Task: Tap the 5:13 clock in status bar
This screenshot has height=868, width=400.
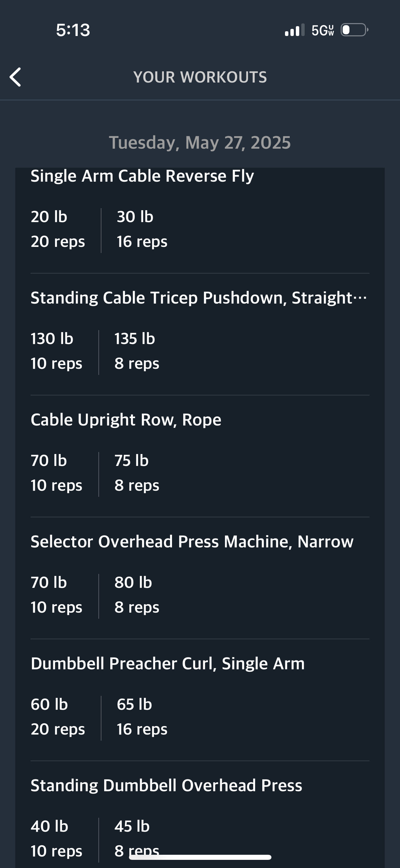Action: tap(73, 30)
